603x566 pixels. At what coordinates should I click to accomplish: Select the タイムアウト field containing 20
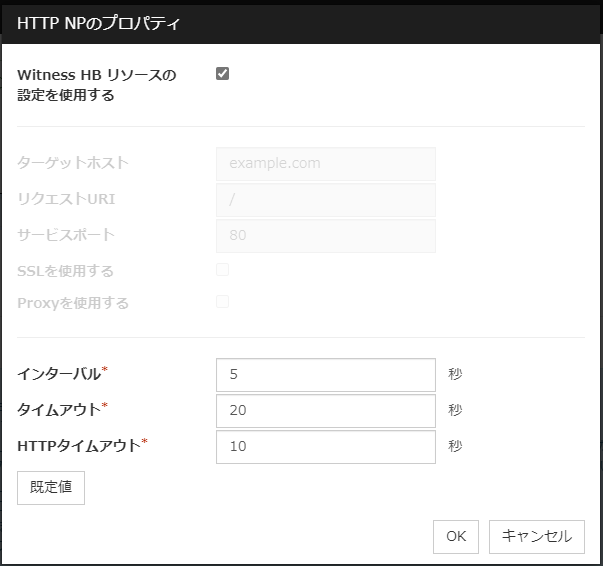[x=325, y=410]
